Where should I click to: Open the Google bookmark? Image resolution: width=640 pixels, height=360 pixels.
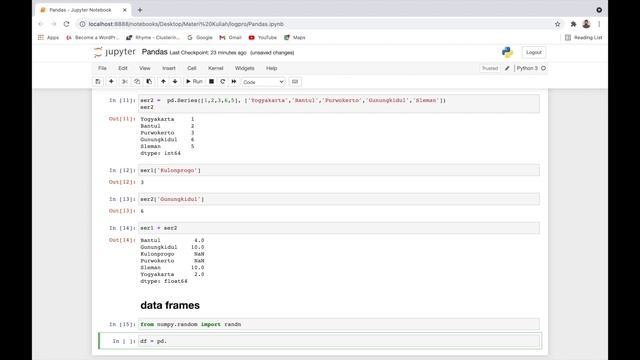click(200, 38)
